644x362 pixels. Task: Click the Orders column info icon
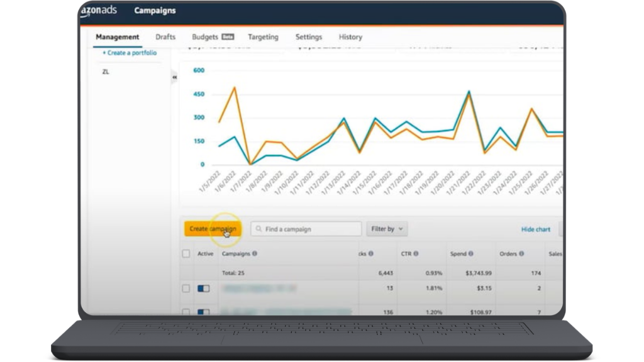tap(523, 254)
